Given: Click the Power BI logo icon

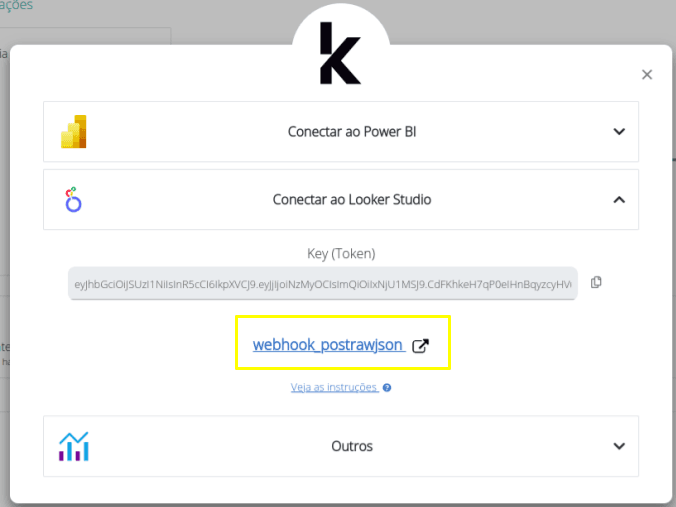Looking at the screenshot, I should point(75,131).
